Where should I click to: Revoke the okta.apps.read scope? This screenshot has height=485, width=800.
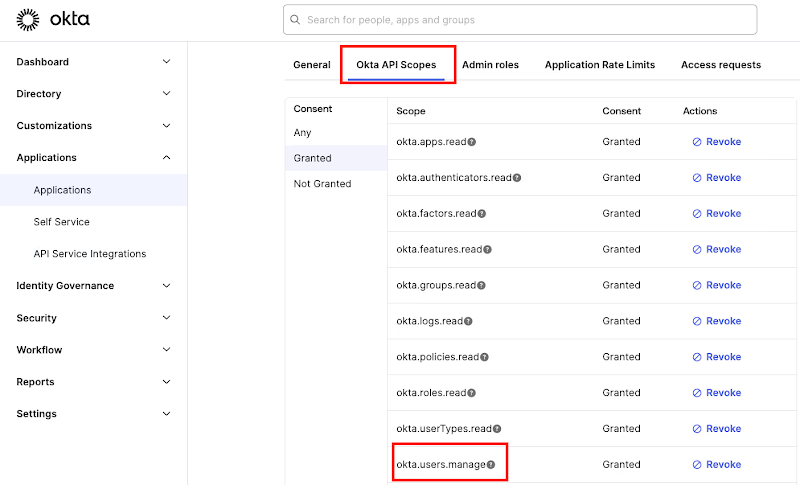coord(717,142)
